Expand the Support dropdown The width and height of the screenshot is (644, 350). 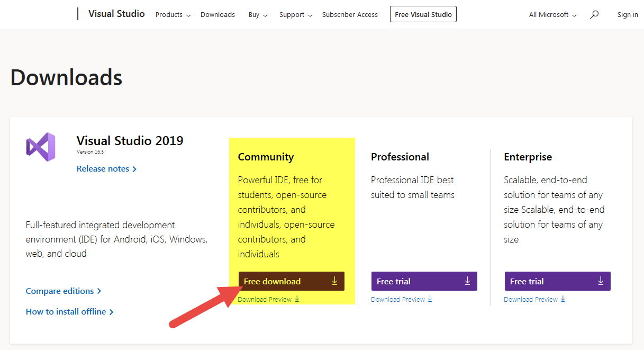pyautogui.click(x=295, y=14)
